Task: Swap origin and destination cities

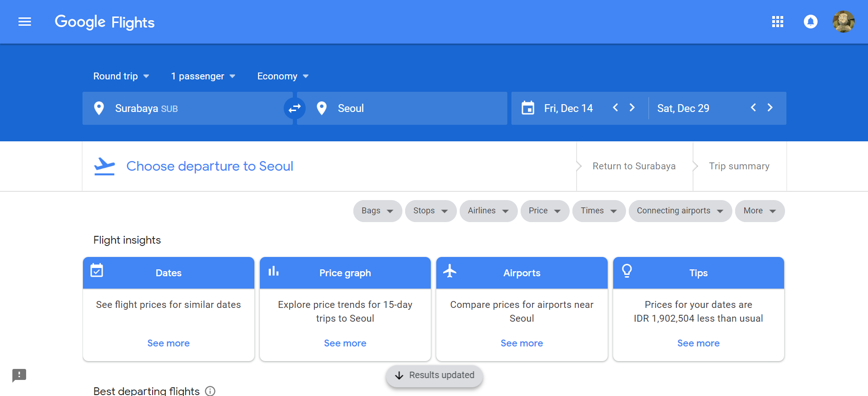Action: point(295,108)
